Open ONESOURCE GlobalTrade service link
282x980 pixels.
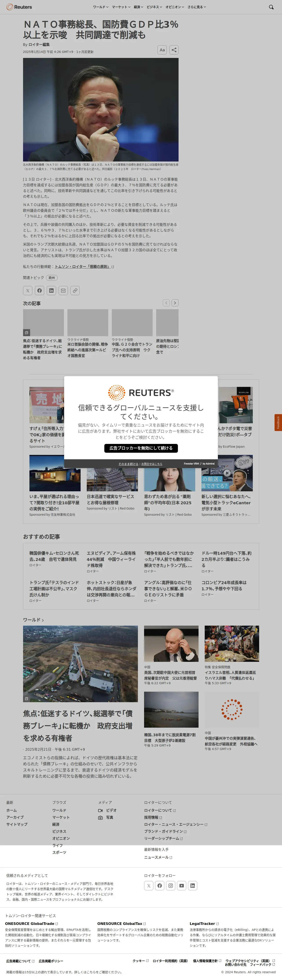pyautogui.click(x=31, y=924)
